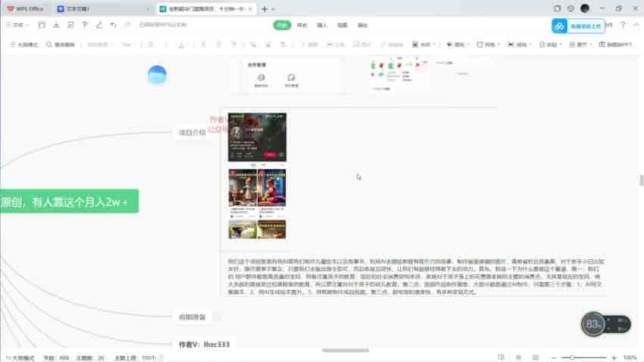The height and width of the screenshot is (362, 644).
Task: Click the export/download icon in quick toolbar
Action: pos(56,25)
